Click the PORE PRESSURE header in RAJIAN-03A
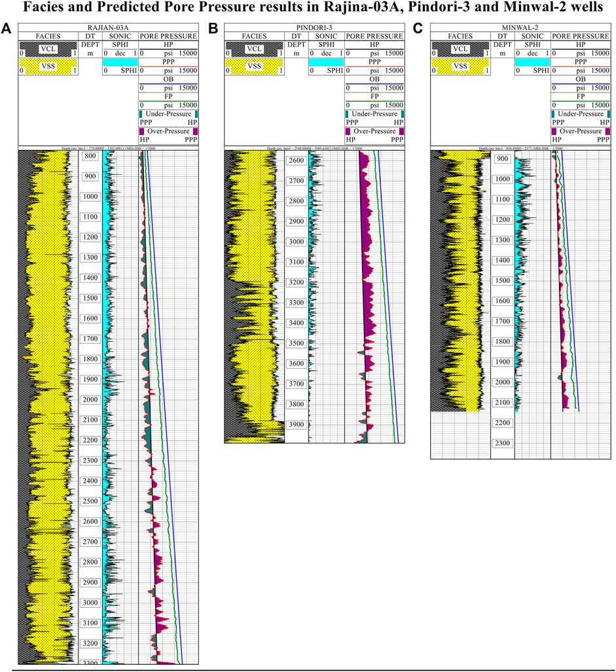The width and height of the screenshot is (616, 672). point(168,36)
